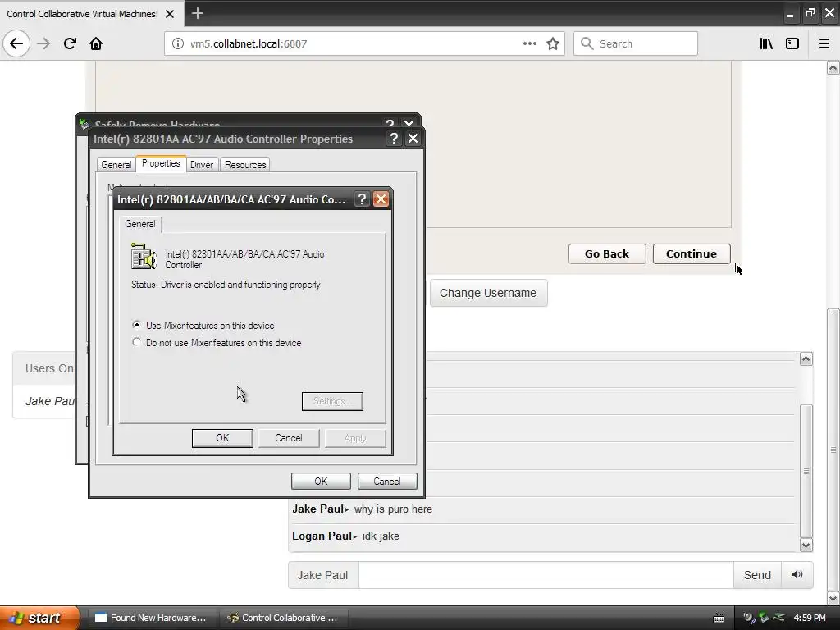Click Apply in the inner audio dialog
Image resolution: width=840 pixels, height=630 pixels.
tap(355, 438)
